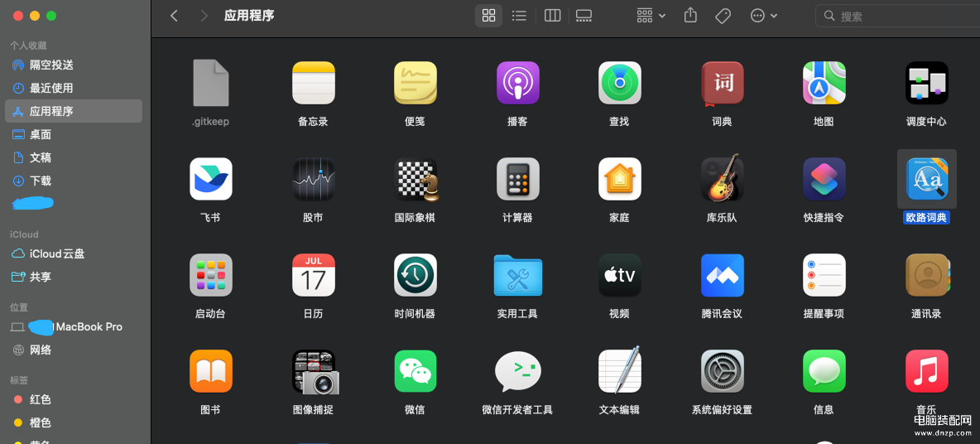Open 桌面 Desktop in sidebar

pyautogui.click(x=74, y=134)
